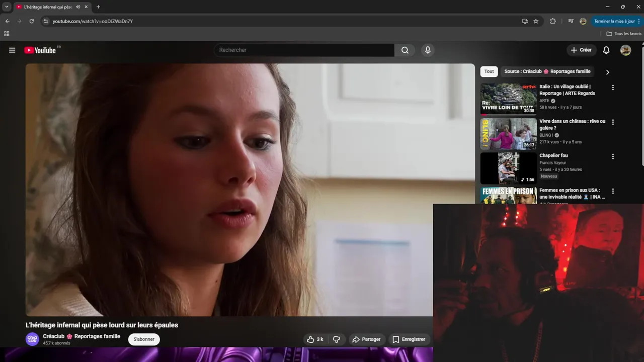Open the notifications bell
The height and width of the screenshot is (362, 644).
pos(606,50)
